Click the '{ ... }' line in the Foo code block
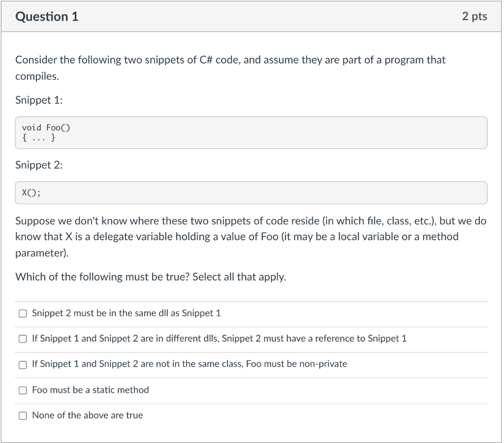 tap(38, 138)
